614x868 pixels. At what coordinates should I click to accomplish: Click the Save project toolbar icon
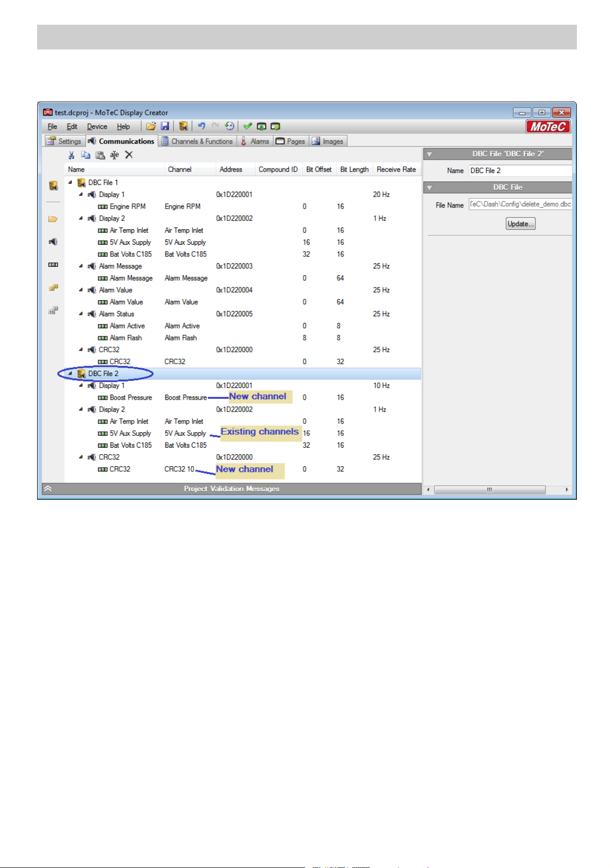point(165,126)
